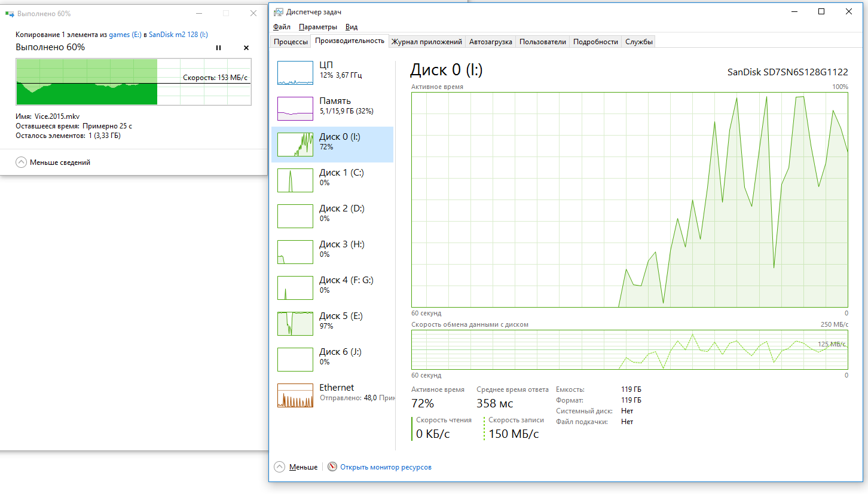Screen dimensions: 868x494
Task: Open resource monitor via its gauge icon
Action: tap(332, 467)
